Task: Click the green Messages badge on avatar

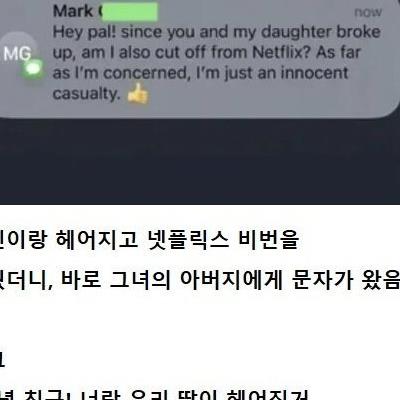Action: (x=33, y=69)
